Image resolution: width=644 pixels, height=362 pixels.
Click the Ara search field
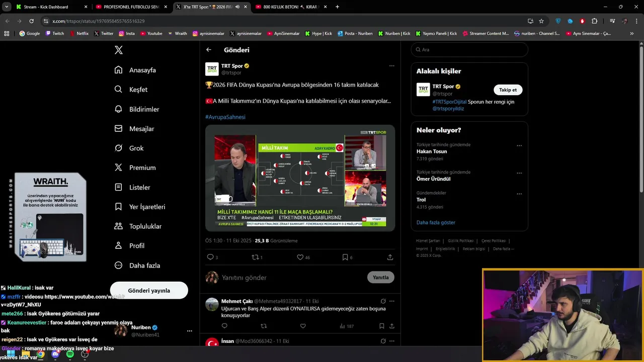coord(469,50)
